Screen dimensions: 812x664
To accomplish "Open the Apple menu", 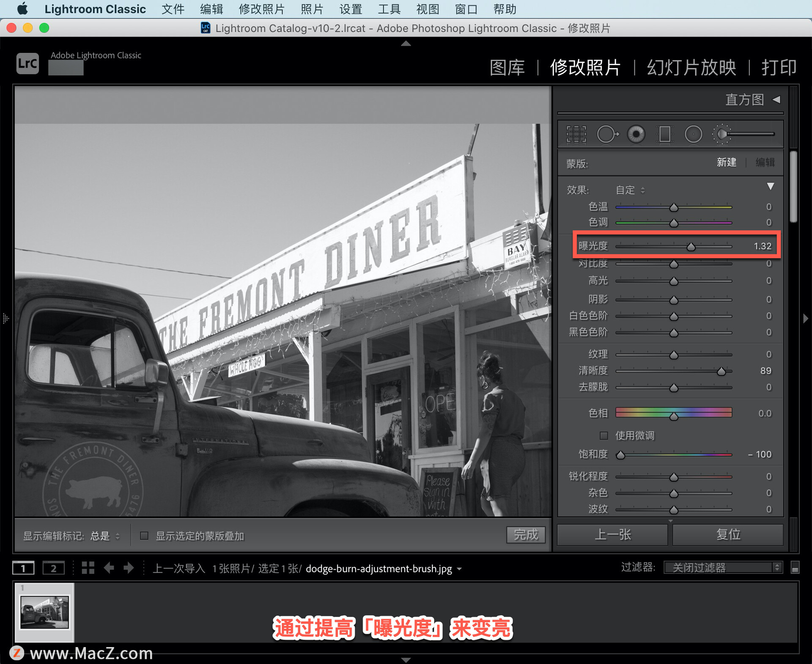I will click(x=22, y=9).
